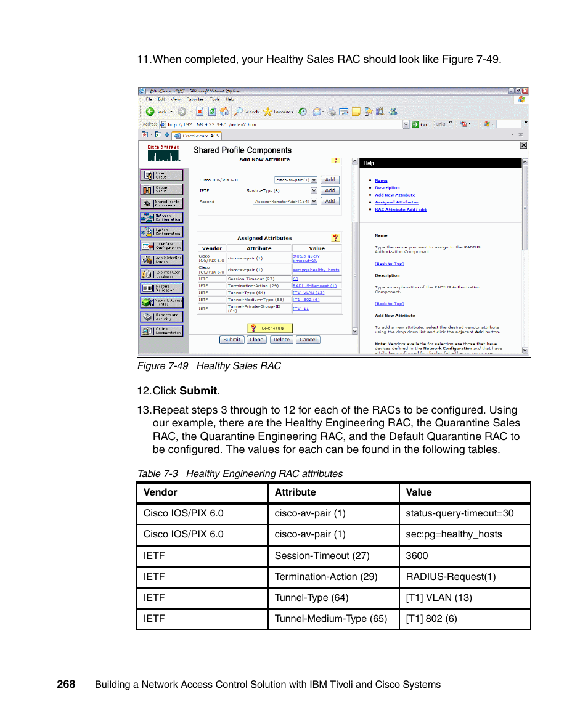This screenshot has width=588, height=718.
Task: Open the [T1] 802 (6) value link
Action: tap(306, 300)
